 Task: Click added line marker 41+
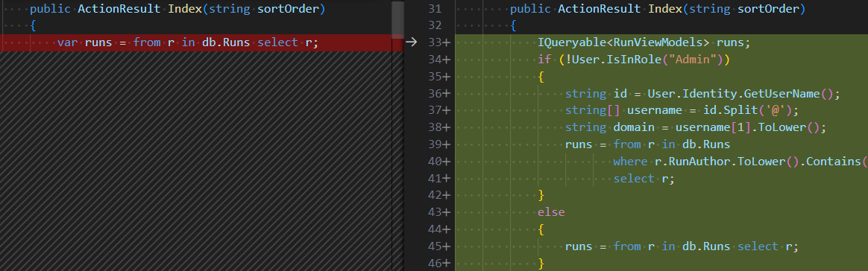439,178
